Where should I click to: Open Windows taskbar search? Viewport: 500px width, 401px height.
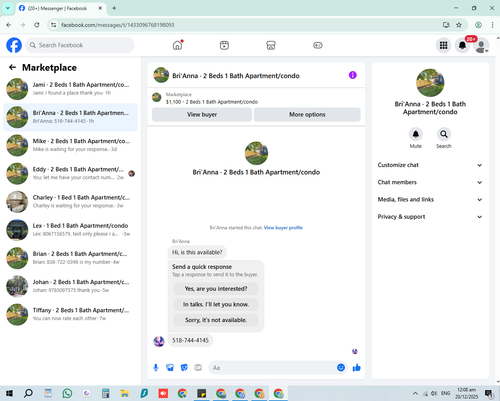coord(28,393)
